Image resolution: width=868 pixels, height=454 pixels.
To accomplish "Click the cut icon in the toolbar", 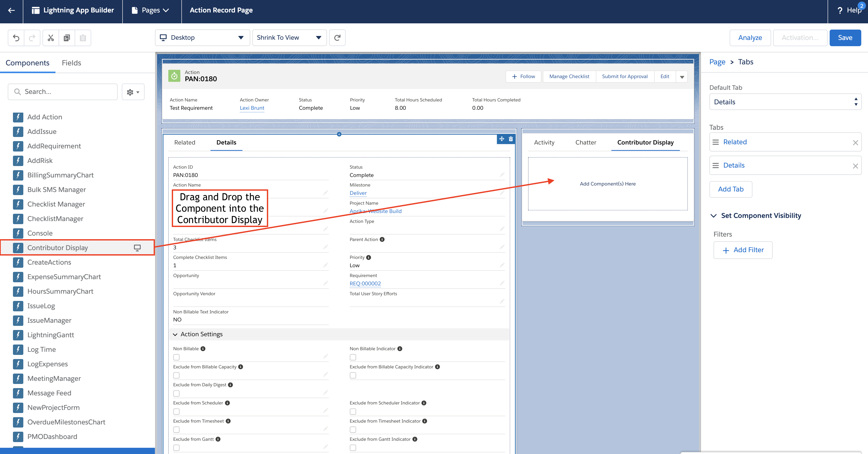I will point(50,37).
